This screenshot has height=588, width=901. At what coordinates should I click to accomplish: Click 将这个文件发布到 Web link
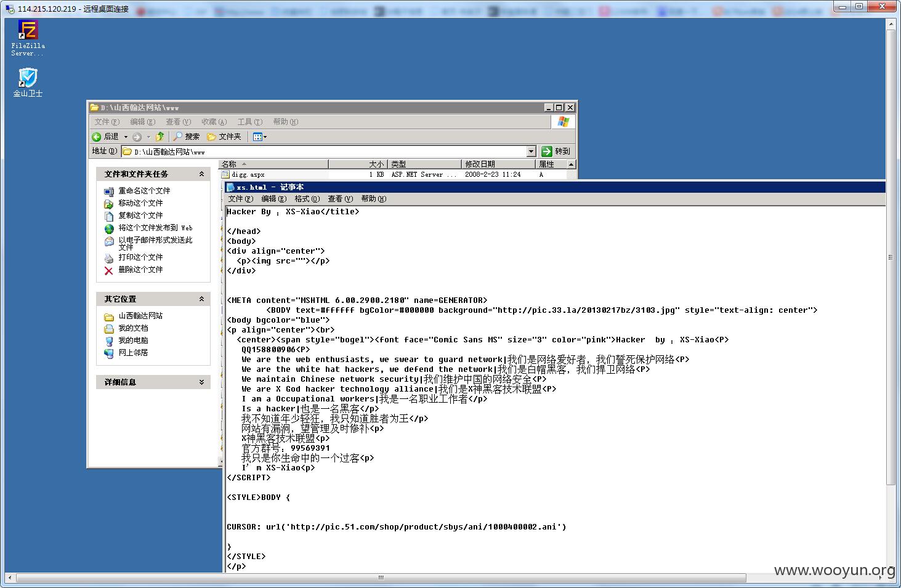(155, 228)
